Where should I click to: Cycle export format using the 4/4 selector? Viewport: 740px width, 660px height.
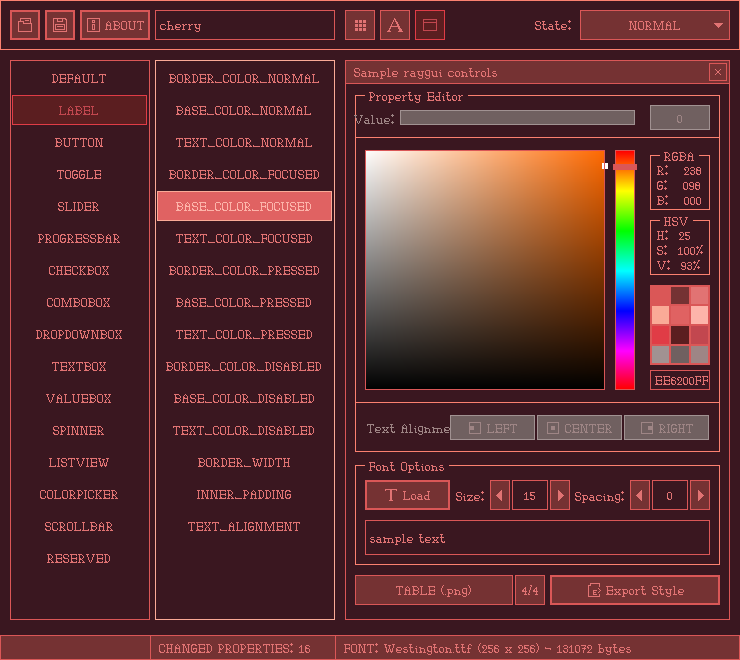click(x=529, y=590)
